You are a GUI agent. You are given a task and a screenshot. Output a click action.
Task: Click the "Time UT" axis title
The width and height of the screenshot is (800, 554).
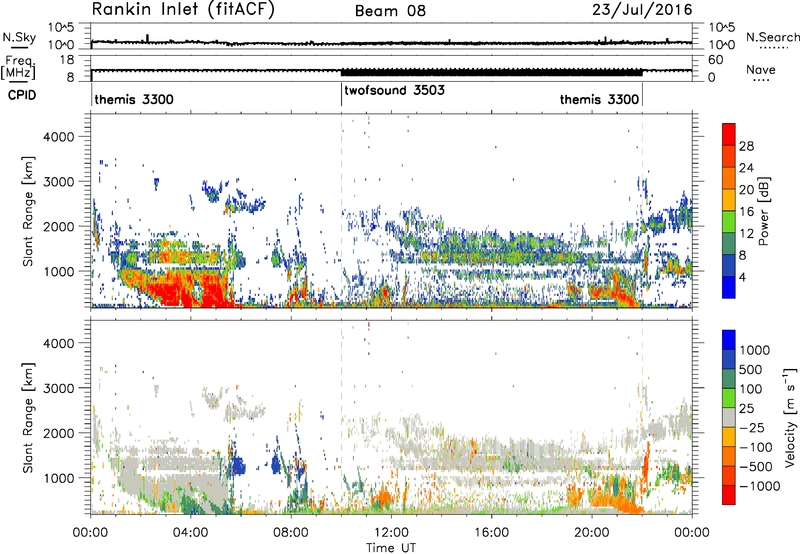tap(391, 548)
